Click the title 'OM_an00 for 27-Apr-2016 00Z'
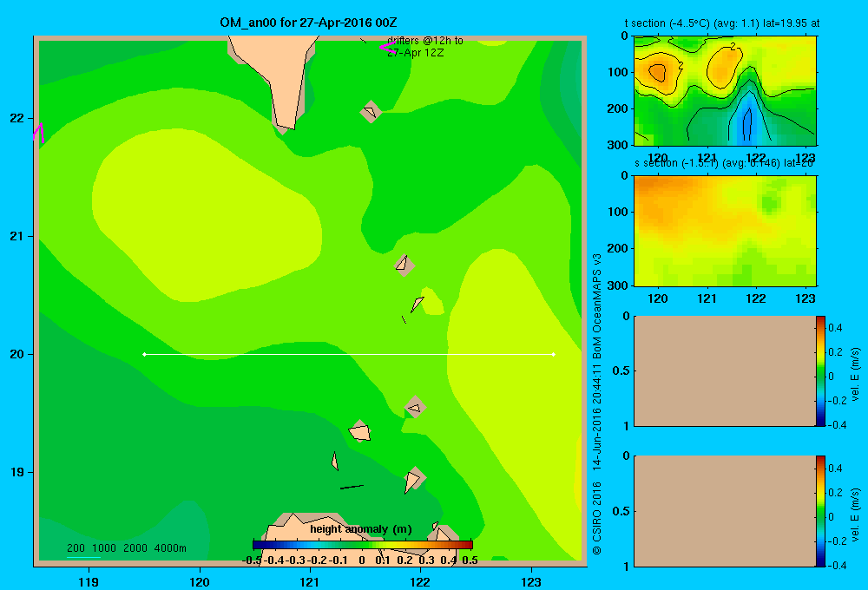Screen dimensions: 868x590 point(308,23)
